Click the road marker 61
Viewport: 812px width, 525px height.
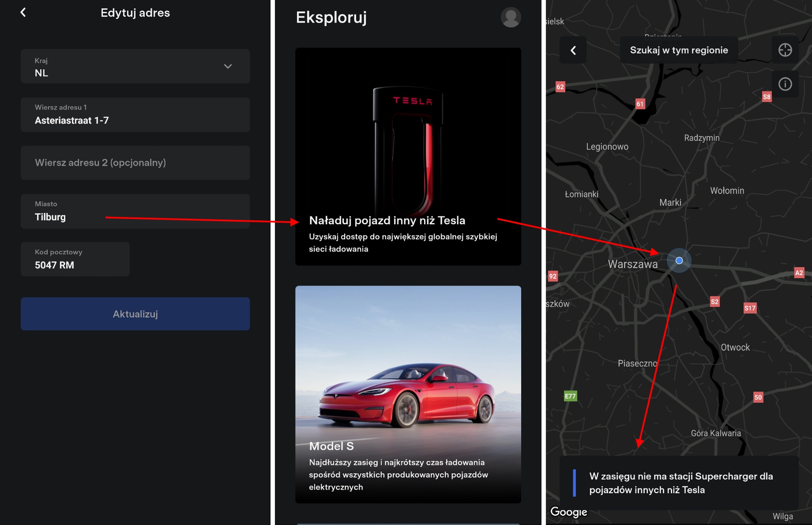point(640,104)
